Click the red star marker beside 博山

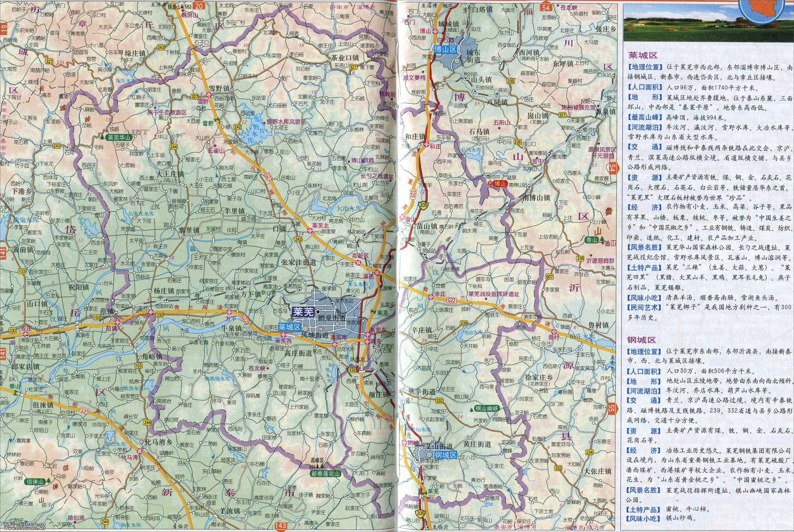tap(490, 183)
